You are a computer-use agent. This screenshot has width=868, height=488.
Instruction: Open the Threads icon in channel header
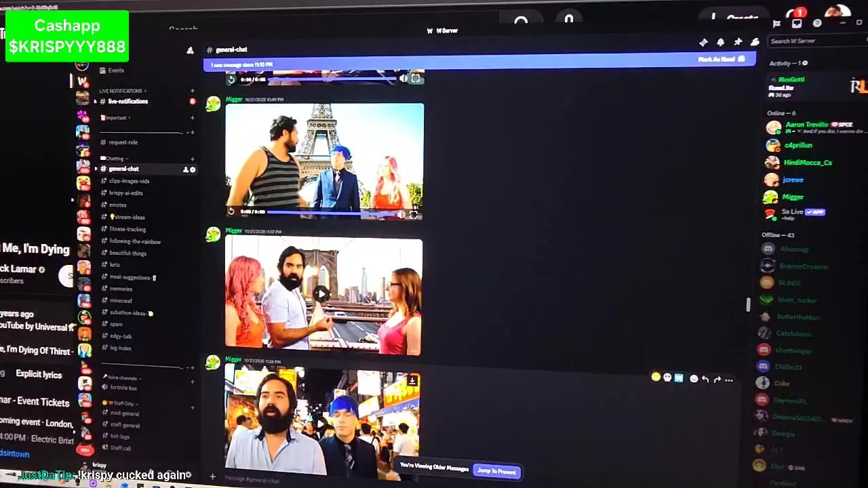pyautogui.click(x=703, y=42)
